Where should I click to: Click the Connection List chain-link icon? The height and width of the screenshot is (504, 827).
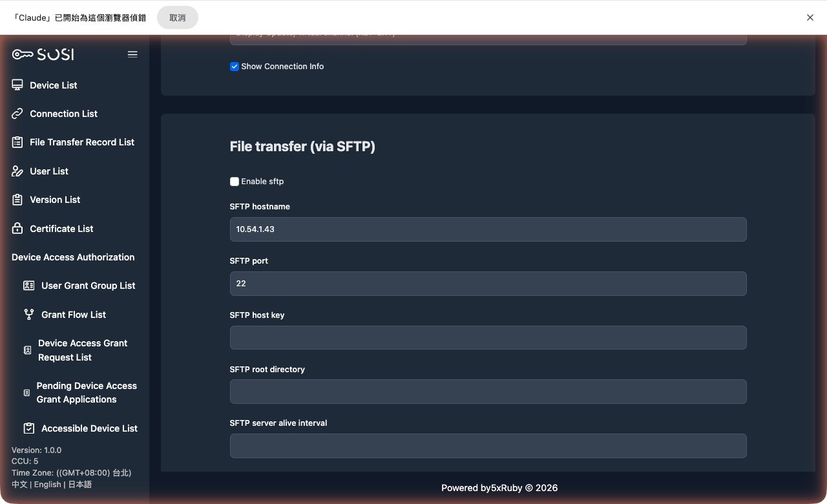[x=17, y=113]
